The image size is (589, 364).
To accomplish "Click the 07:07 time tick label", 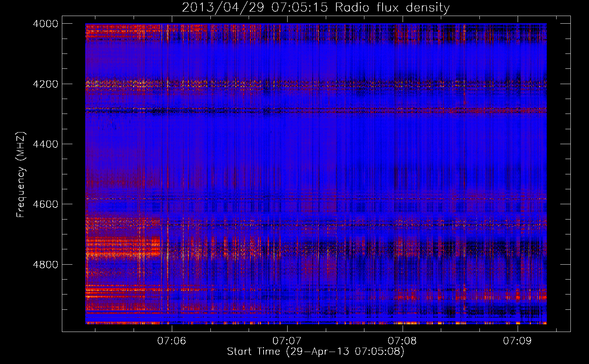I will (287, 341).
